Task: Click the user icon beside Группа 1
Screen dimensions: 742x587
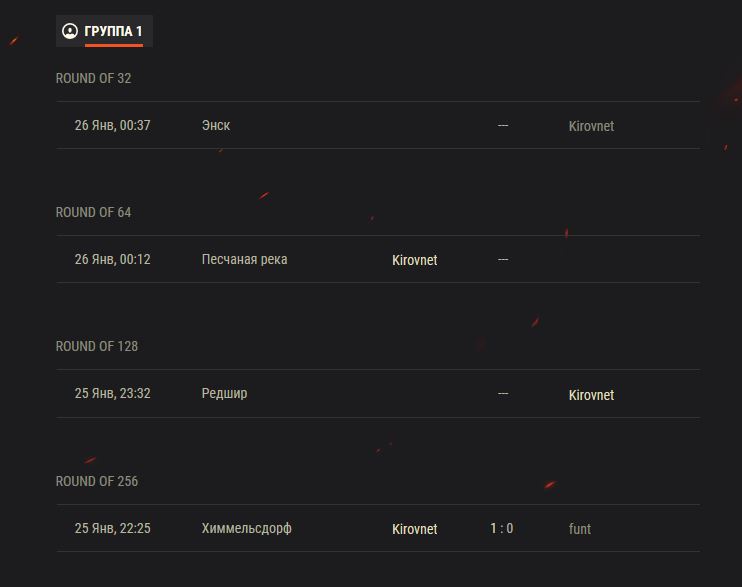Action: [70, 31]
